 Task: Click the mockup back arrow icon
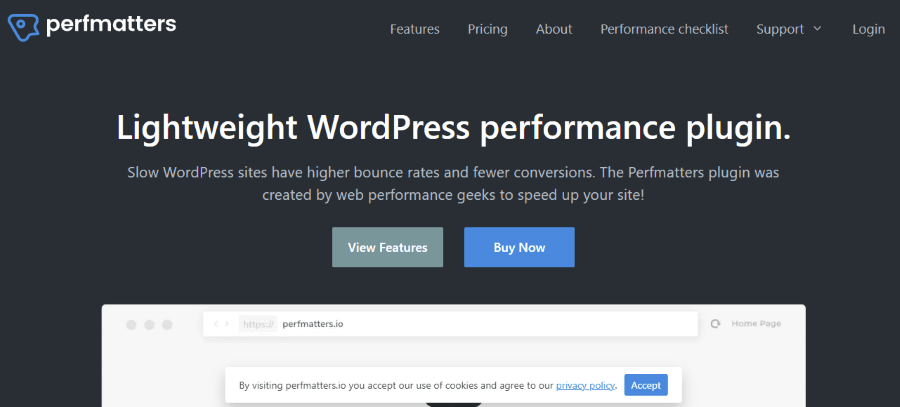click(x=216, y=324)
